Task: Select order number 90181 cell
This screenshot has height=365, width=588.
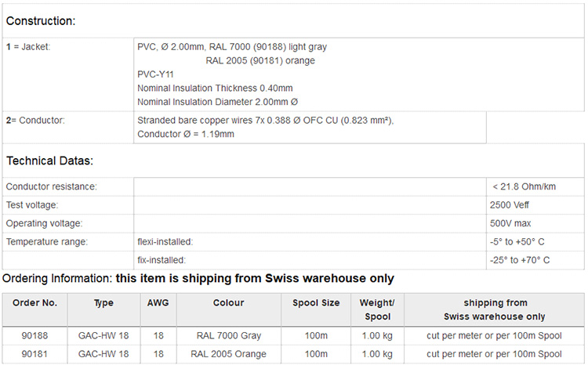Action: pyautogui.click(x=34, y=354)
